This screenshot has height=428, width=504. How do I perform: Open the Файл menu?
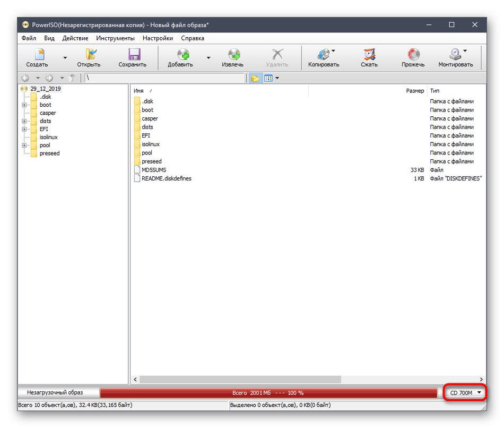[29, 38]
